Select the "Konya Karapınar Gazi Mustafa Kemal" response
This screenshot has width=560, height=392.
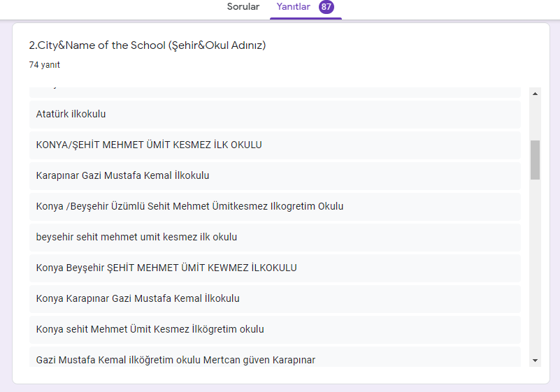(138, 298)
